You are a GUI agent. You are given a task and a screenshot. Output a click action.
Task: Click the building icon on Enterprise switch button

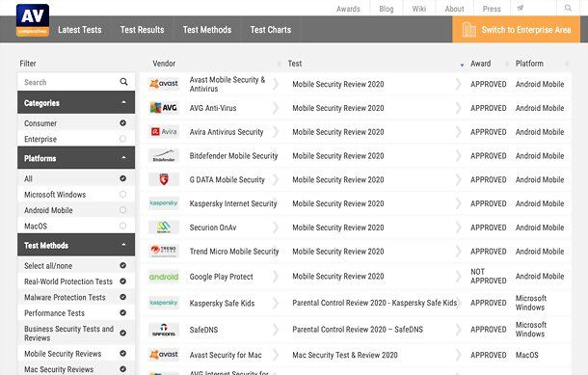click(x=469, y=30)
